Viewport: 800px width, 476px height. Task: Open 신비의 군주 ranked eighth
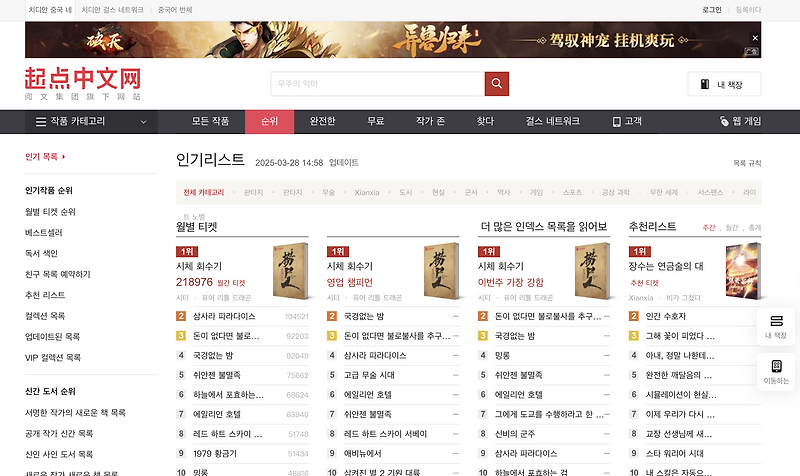[515, 434]
